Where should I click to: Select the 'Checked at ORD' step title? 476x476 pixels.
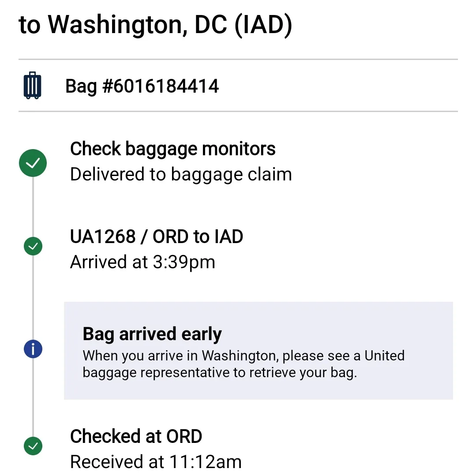tap(136, 436)
